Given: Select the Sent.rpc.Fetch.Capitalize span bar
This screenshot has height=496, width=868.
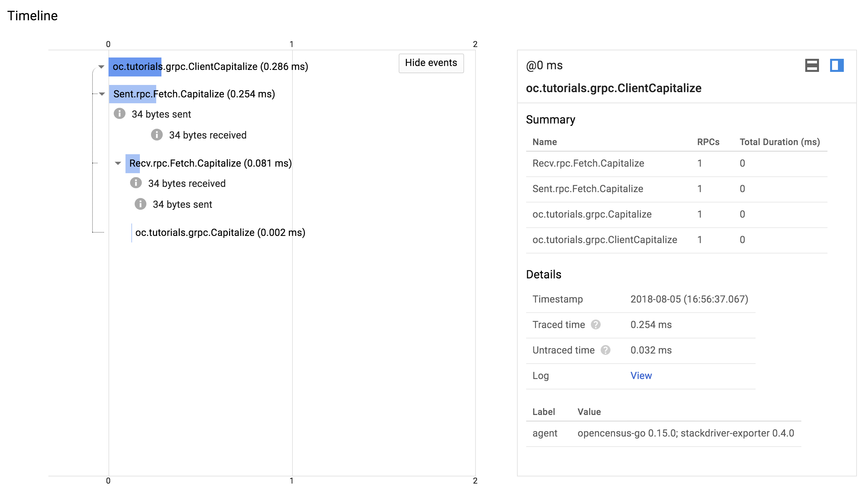Looking at the screenshot, I should tap(132, 94).
